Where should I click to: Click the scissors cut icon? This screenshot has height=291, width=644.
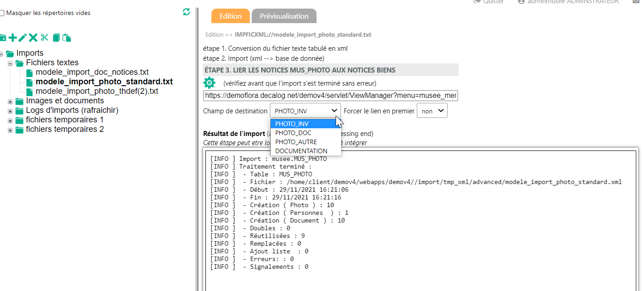click(44, 38)
